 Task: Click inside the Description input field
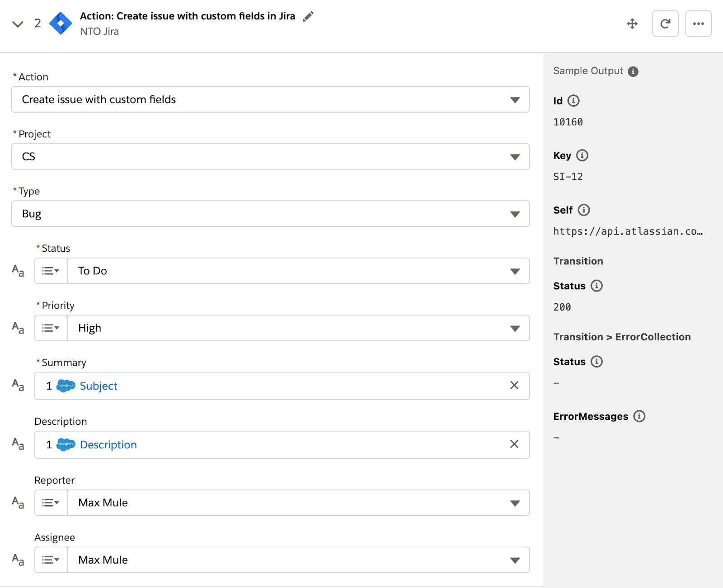point(316,445)
